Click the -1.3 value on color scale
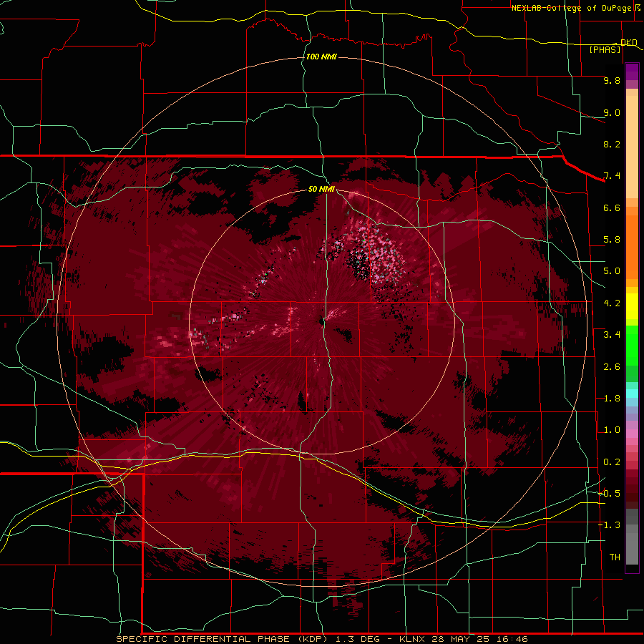The image size is (644, 644). coord(609,525)
